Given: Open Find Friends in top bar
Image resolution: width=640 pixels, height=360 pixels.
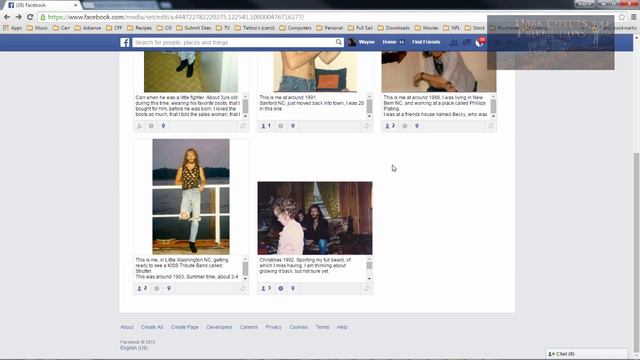Looking at the screenshot, I should tap(426, 42).
